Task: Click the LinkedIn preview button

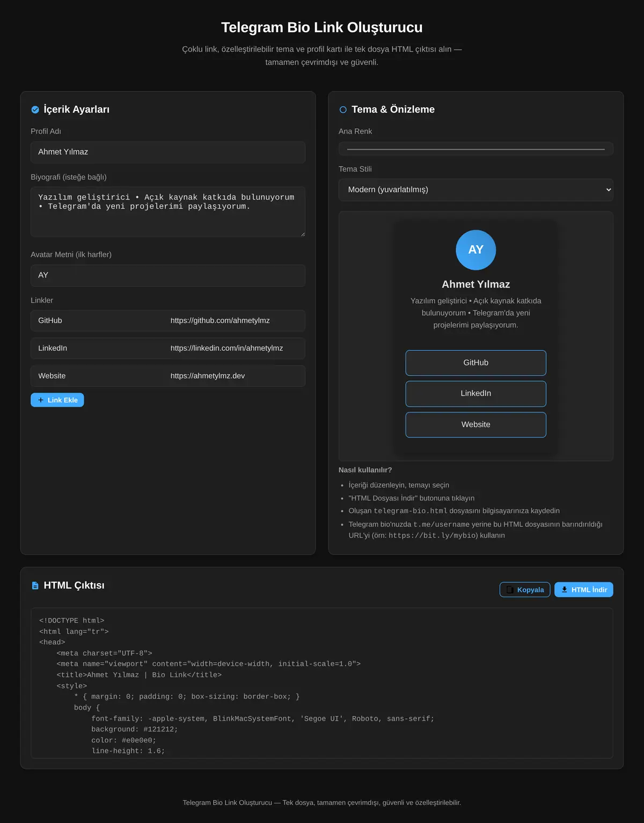Action: coord(476,394)
